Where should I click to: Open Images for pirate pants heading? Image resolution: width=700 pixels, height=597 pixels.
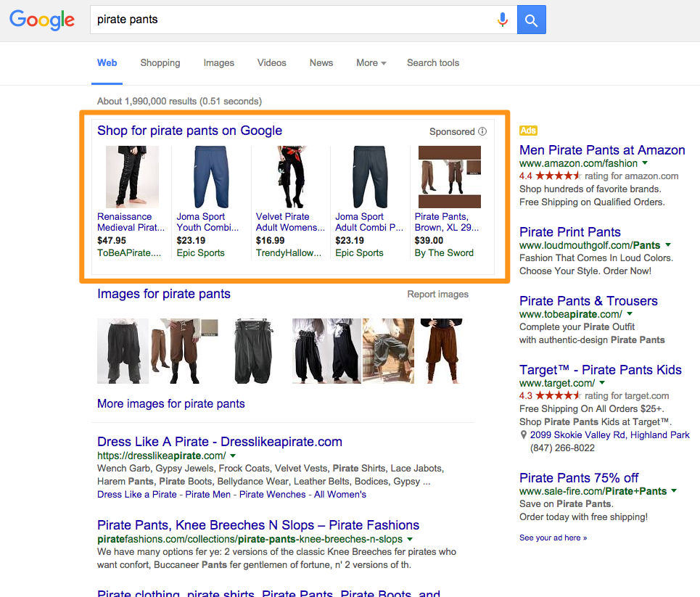164,294
